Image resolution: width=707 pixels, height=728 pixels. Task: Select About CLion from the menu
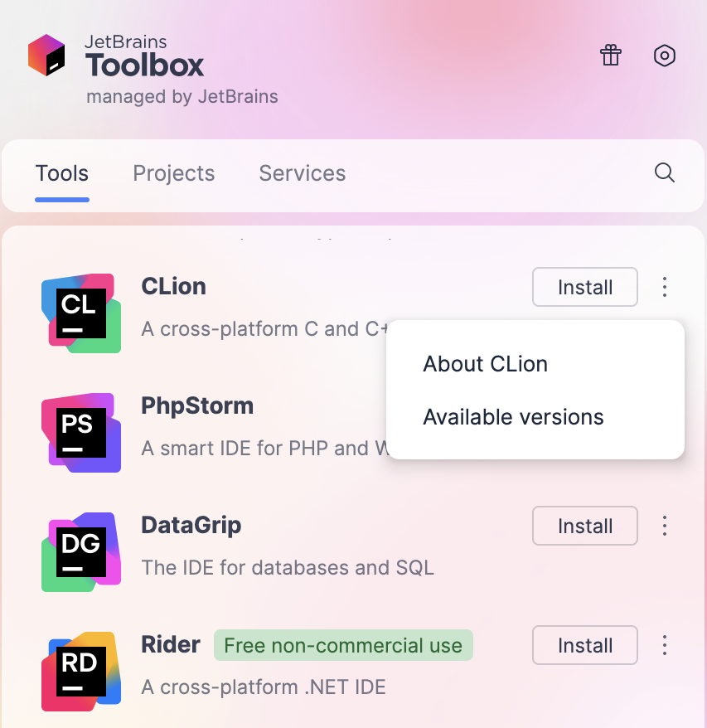[485, 363]
